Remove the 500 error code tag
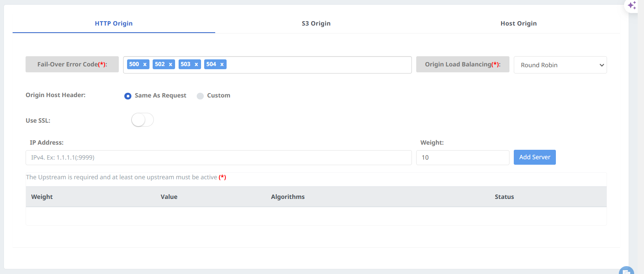This screenshot has height=274, width=644. click(x=145, y=64)
